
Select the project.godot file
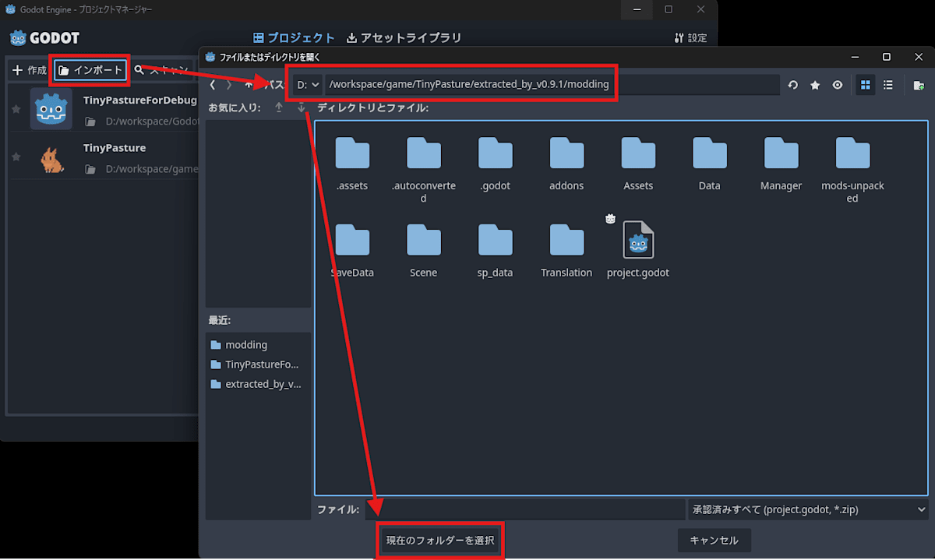[638, 250]
